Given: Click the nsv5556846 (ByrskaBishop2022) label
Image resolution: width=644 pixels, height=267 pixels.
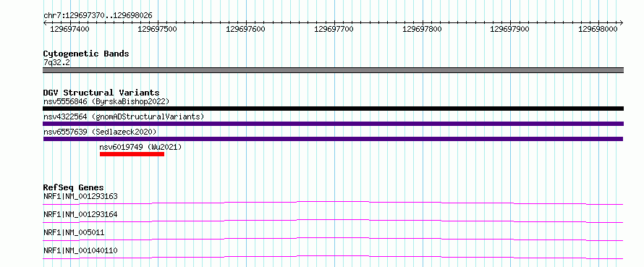Looking at the screenshot, I should (x=106, y=101).
